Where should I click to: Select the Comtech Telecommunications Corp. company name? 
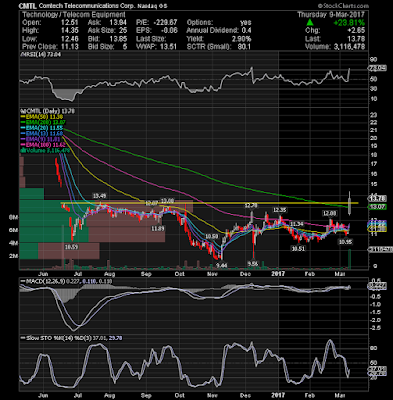tap(87, 6)
